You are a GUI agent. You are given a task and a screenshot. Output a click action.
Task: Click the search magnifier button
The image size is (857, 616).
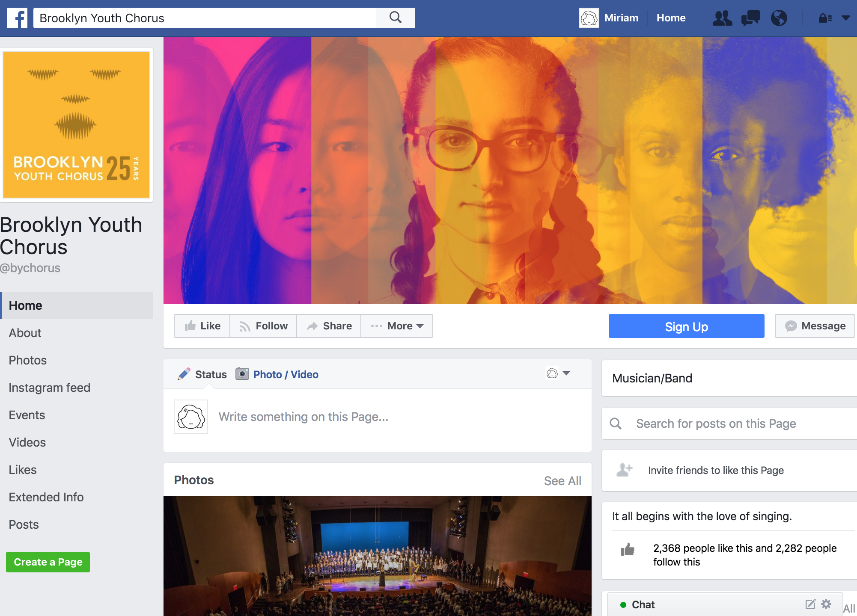(396, 18)
